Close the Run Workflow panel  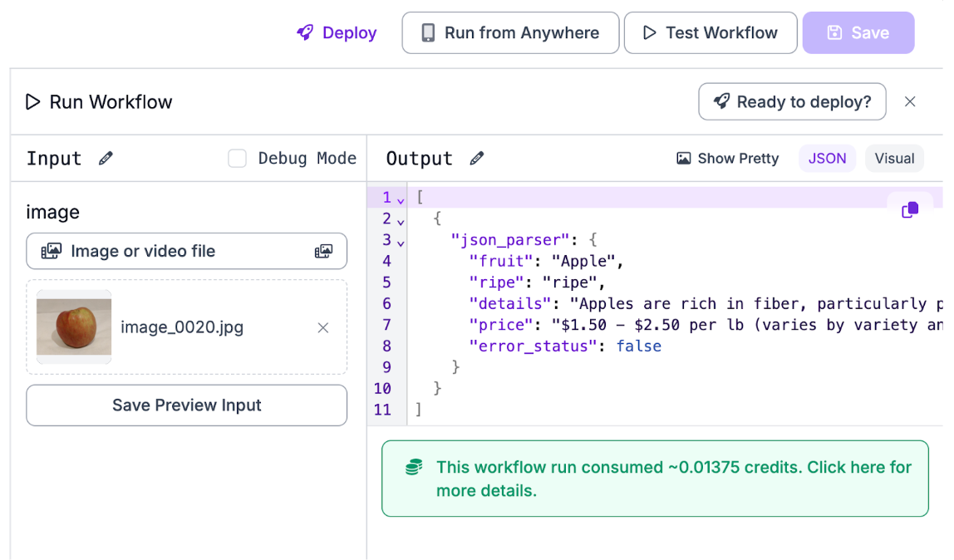tap(910, 102)
